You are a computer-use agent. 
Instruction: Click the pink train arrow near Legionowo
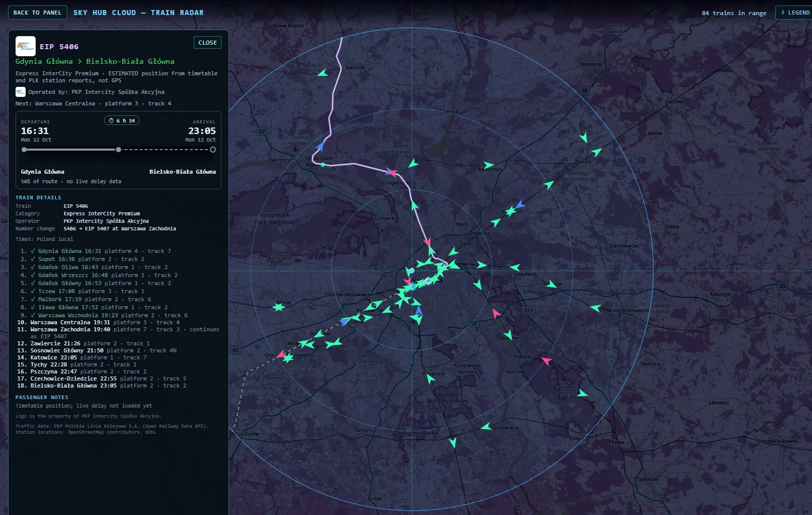393,173
